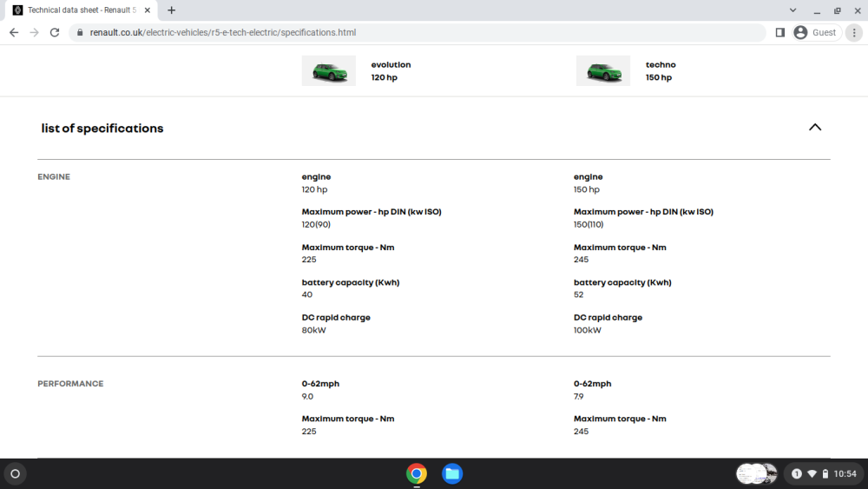Click the forward navigation arrow

coord(35,33)
